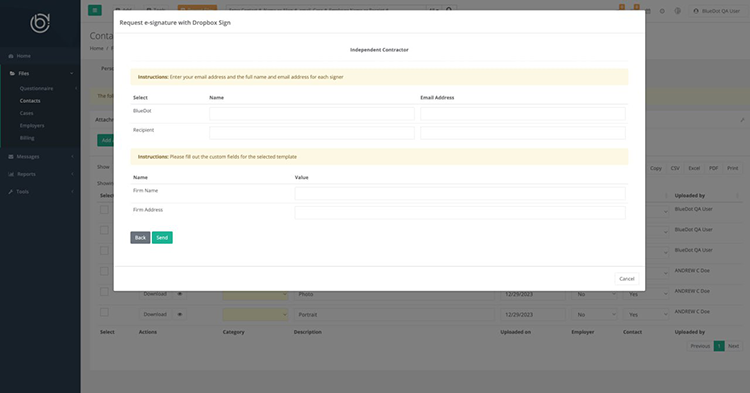Screen dimensions: 750x393
Task: Open the Category dropdown in the Photo row
Action: [255, 294]
